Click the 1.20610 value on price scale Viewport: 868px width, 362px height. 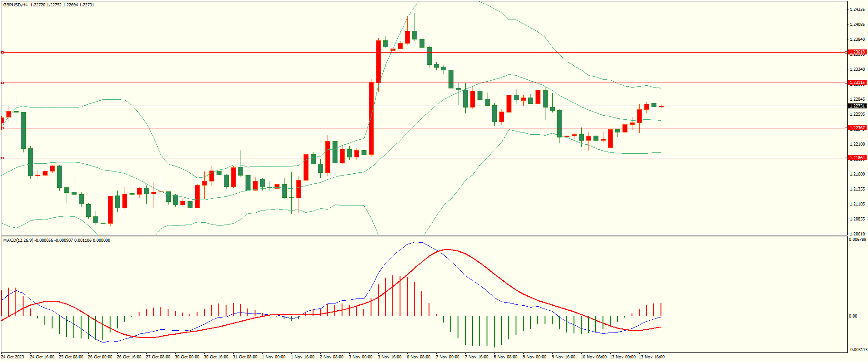click(x=857, y=234)
